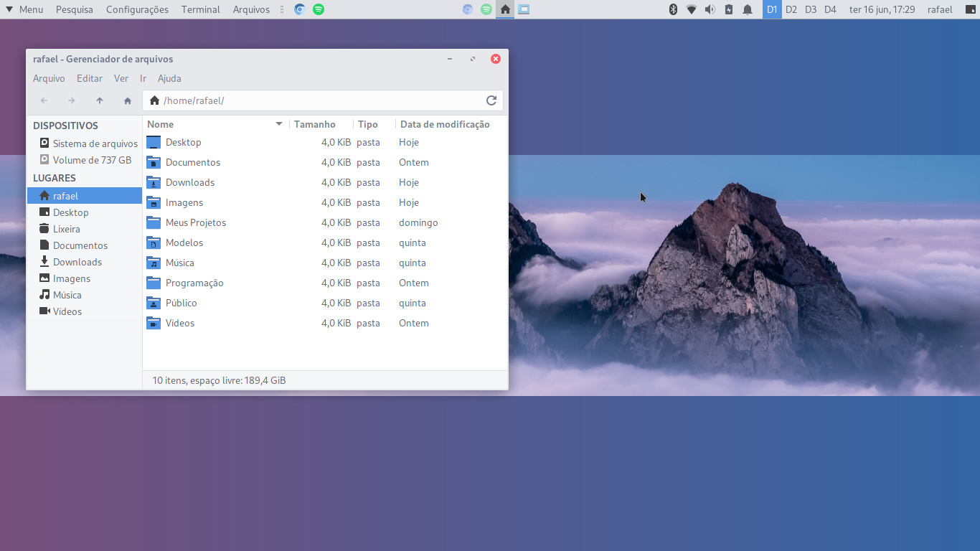
Task: Go up to the parent folder
Action: [100, 100]
